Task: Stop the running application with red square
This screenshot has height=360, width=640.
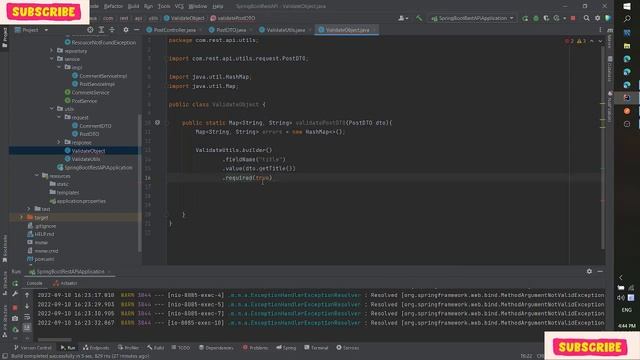Action: click(x=573, y=18)
